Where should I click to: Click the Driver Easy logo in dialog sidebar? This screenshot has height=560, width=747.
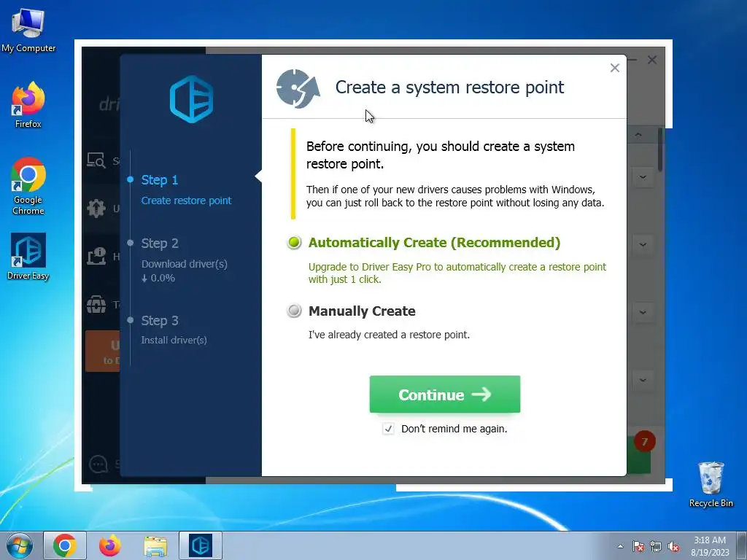[x=192, y=99]
